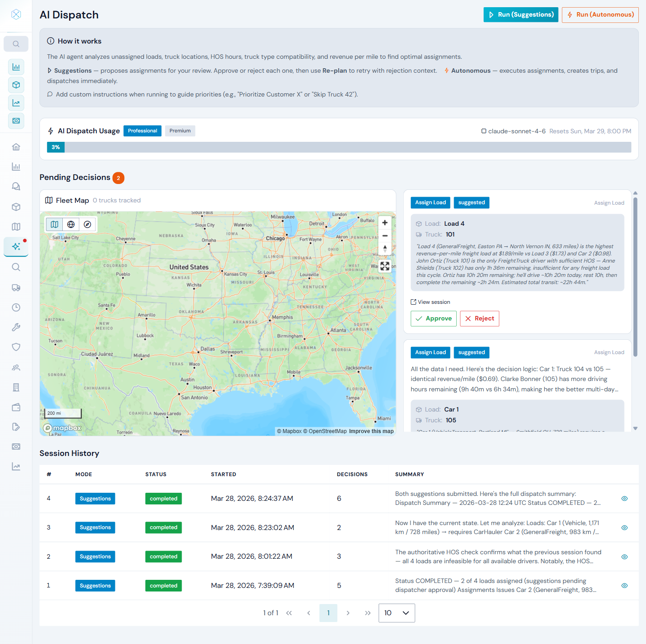
Task: Click Run (Suggestions) button
Action: point(521,15)
